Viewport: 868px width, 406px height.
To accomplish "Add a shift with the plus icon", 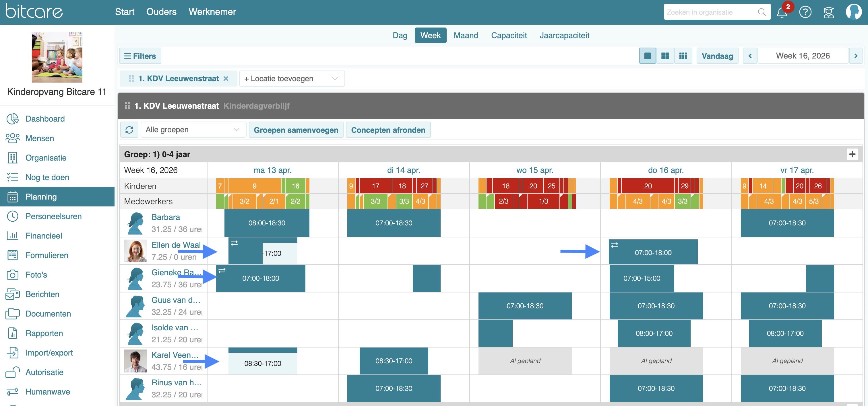I will 852,154.
